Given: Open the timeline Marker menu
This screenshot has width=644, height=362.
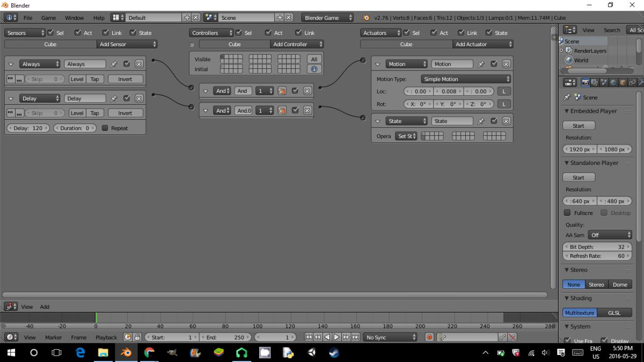Looking at the screenshot, I should [54, 337].
